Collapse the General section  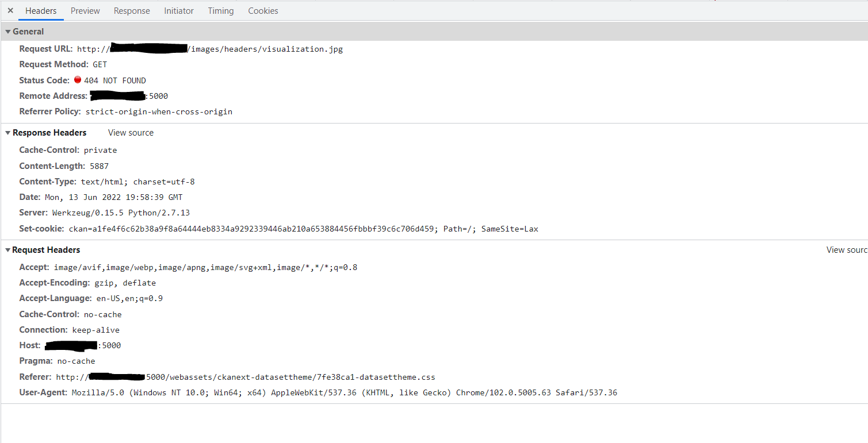click(x=7, y=31)
